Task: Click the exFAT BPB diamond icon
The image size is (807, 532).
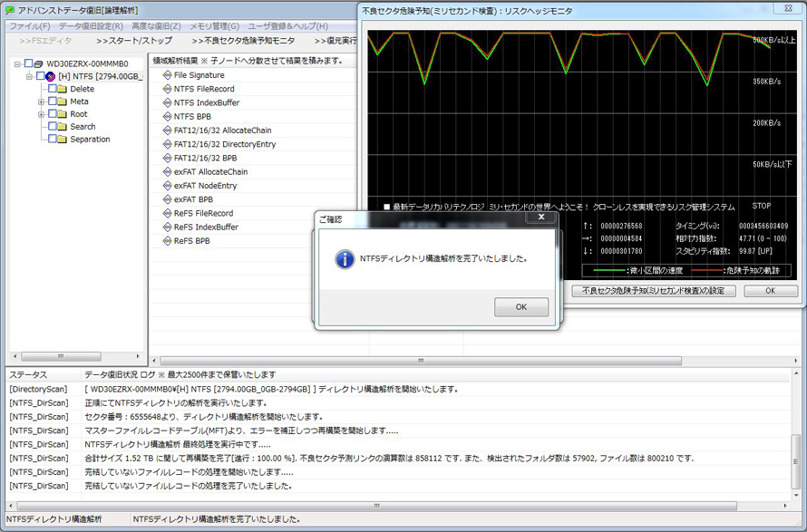Action: pos(167,199)
